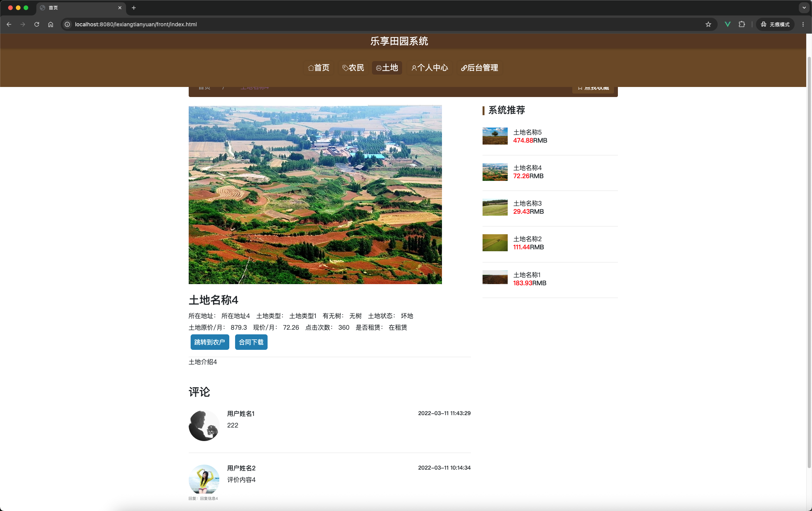Click the 用户姓名1 commenter name
Image resolution: width=812 pixels, height=511 pixels.
(x=241, y=414)
